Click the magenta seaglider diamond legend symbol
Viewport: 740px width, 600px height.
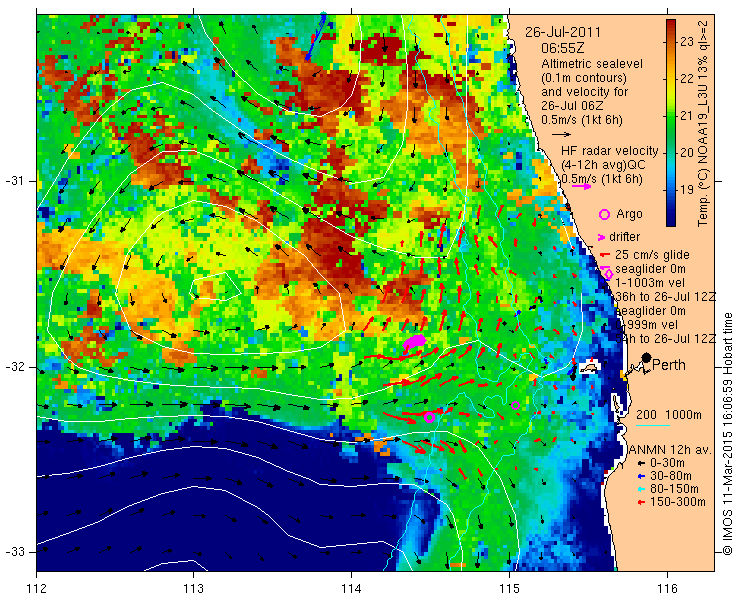point(608,273)
